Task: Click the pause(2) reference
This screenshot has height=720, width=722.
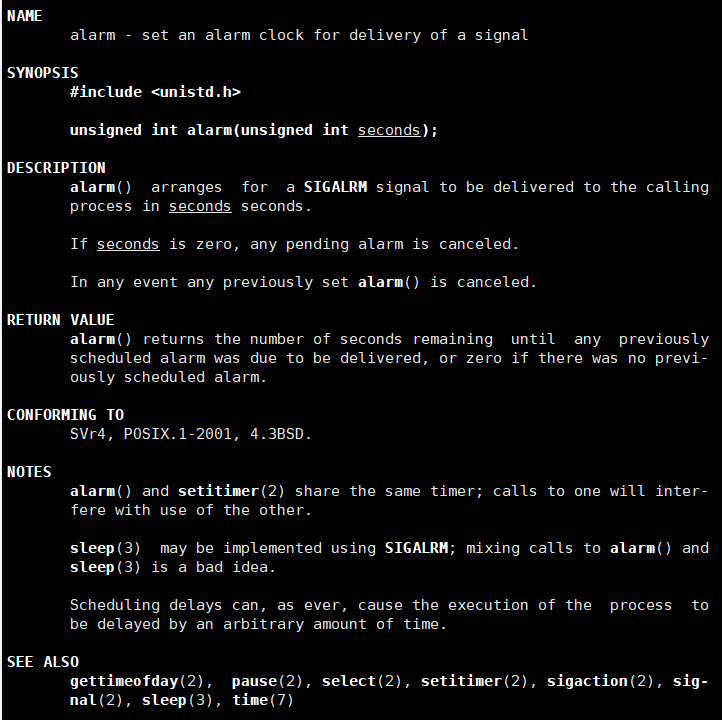Action: click(x=267, y=681)
